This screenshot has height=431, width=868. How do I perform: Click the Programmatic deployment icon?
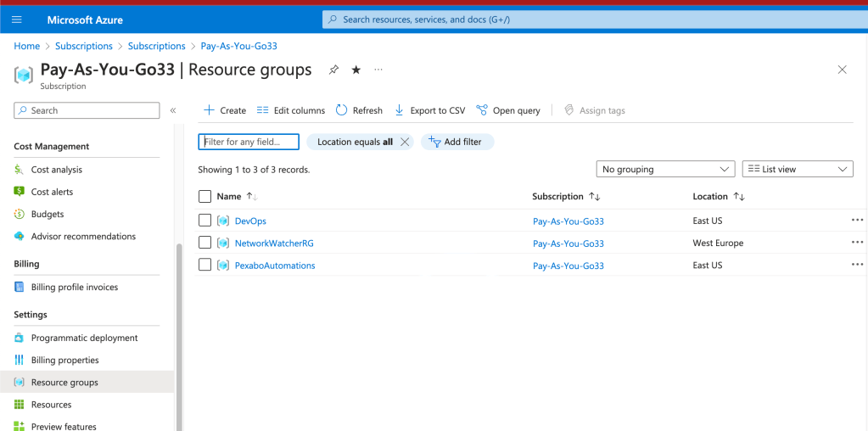pos(19,338)
